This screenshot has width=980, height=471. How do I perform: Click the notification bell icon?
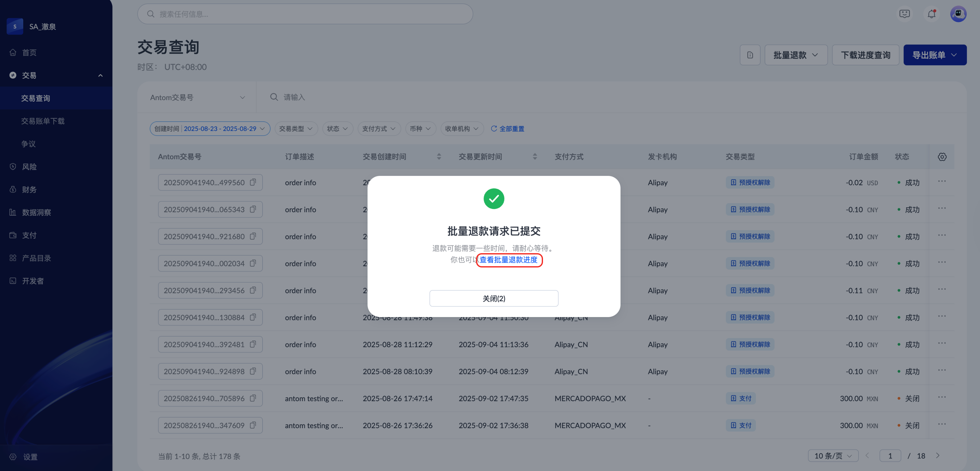[931, 14]
